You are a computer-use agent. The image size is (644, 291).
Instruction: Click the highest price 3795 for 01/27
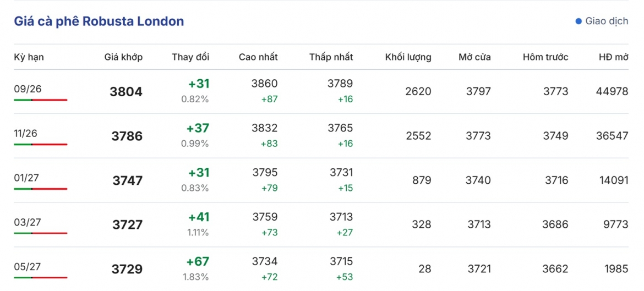tap(265, 172)
